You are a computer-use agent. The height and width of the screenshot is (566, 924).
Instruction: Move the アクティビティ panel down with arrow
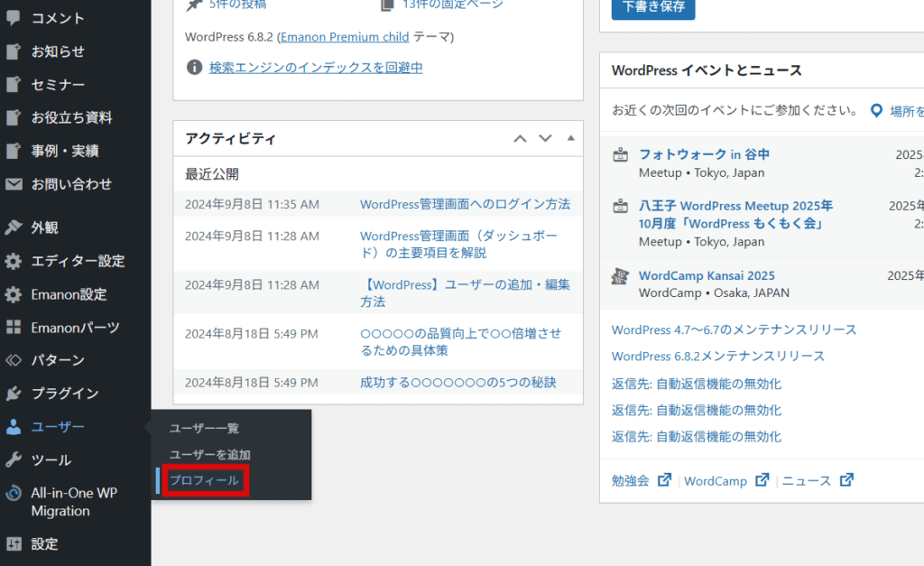click(x=545, y=138)
